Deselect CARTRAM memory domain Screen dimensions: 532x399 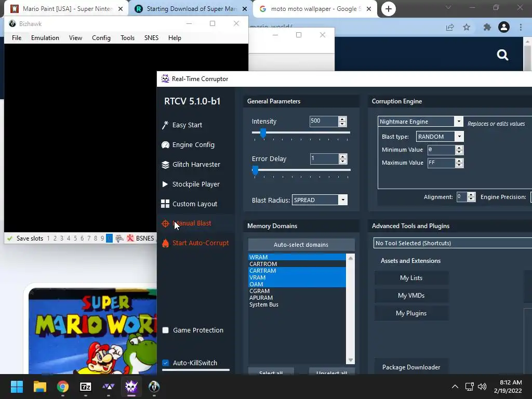pyautogui.click(x=297, y=271)
